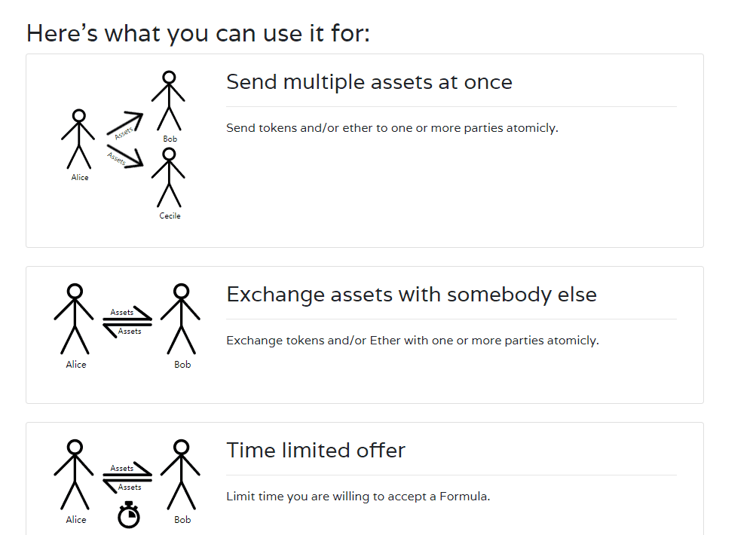
Task: Click the Bob stick figure receiving assets
Action: pyautogui.click(x=169, y=100)
